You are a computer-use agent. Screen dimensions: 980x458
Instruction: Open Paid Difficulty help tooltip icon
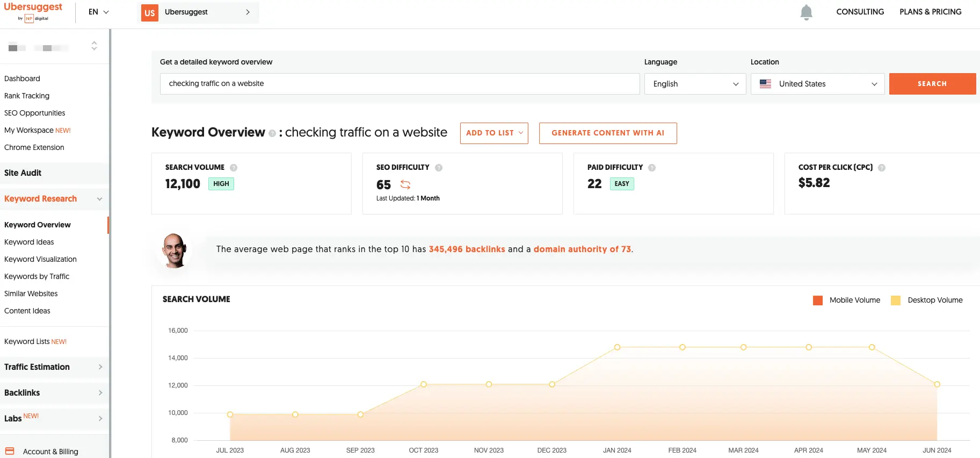(652, 168)
